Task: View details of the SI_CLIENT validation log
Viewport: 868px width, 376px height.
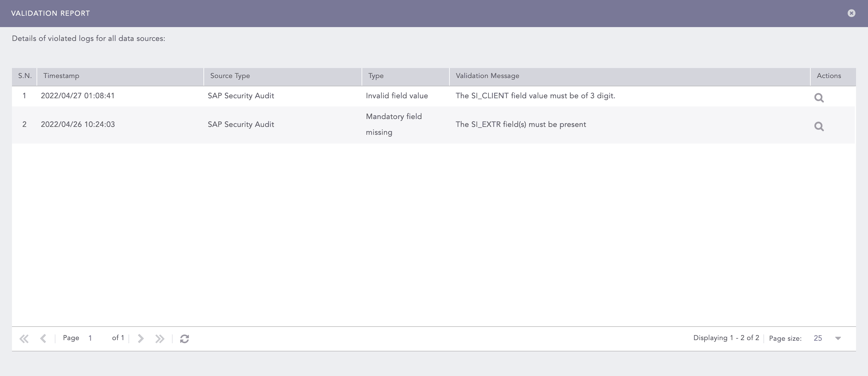Action: [x=819, y=98]
